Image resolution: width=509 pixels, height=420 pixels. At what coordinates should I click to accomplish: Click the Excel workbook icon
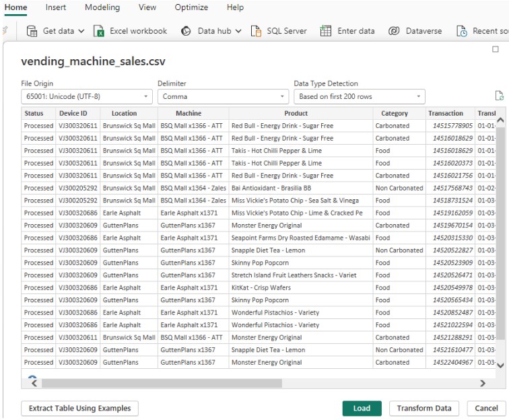(98, 31)
